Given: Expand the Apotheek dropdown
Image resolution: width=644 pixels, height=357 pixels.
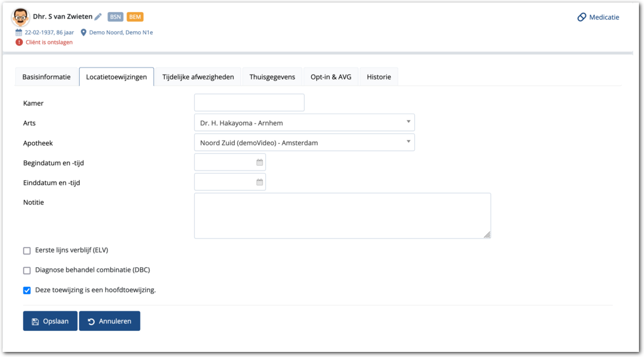Looking at the screenshot, I should point(408,142).
